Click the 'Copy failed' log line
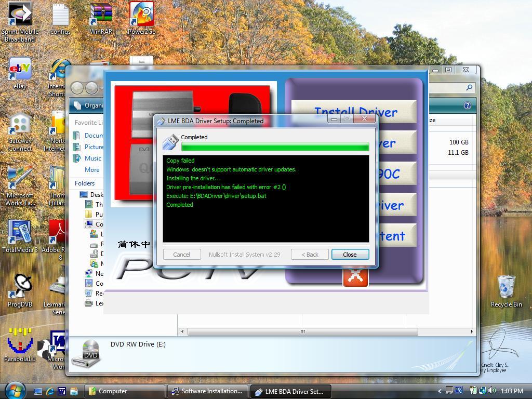This screenshot has height=399, width=532. (x=180, y=161)
